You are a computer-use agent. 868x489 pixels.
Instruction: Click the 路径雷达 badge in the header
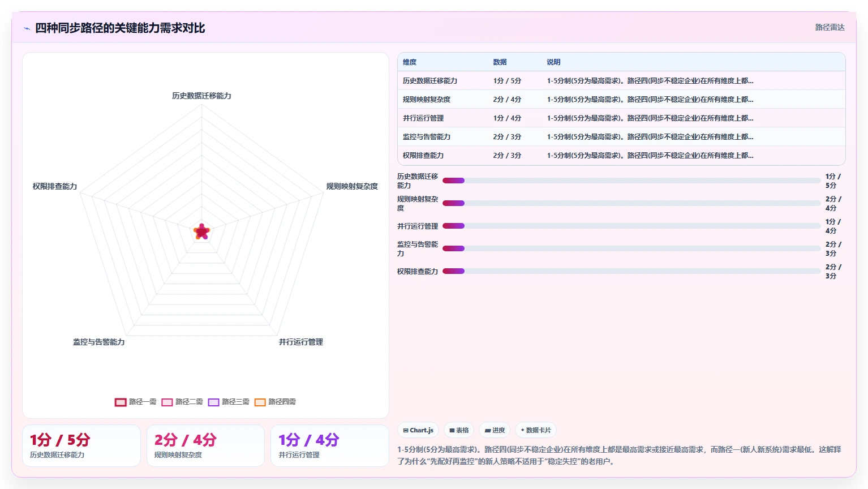pos(830,27)
